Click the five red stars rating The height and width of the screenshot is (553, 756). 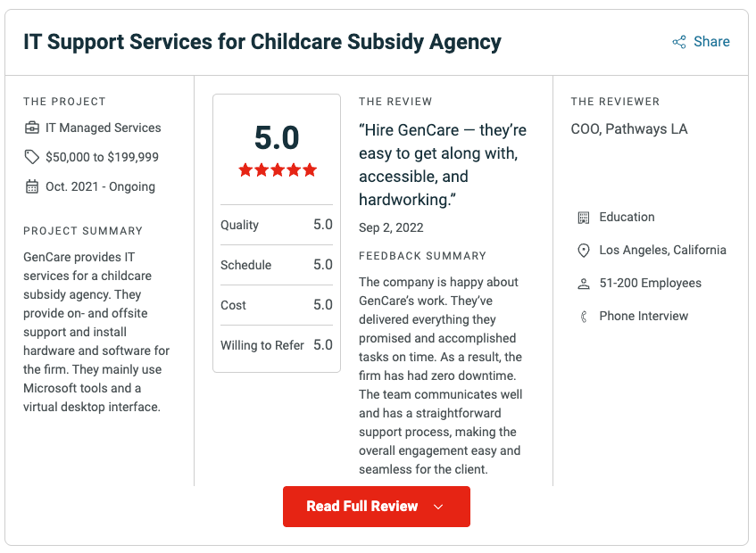click(x=277, y=169)
